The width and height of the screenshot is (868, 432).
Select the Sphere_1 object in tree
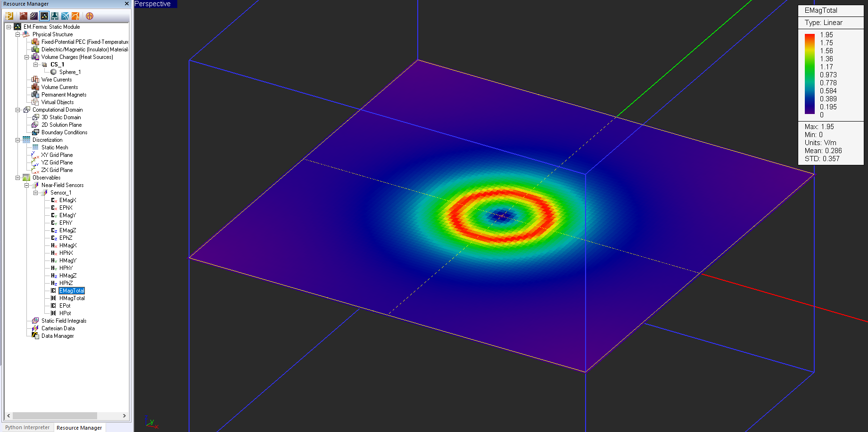tap(70, 72)
